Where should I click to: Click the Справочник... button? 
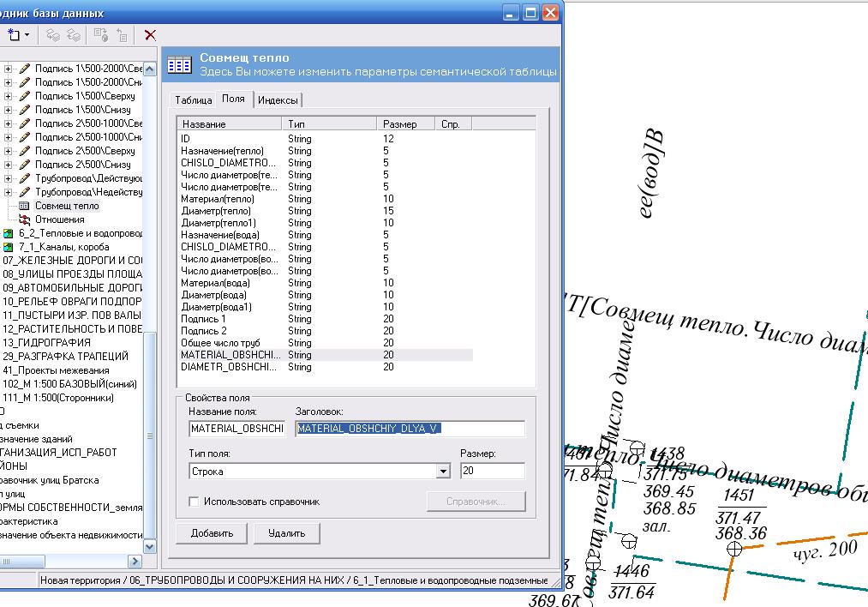click(x=476, y=502)
